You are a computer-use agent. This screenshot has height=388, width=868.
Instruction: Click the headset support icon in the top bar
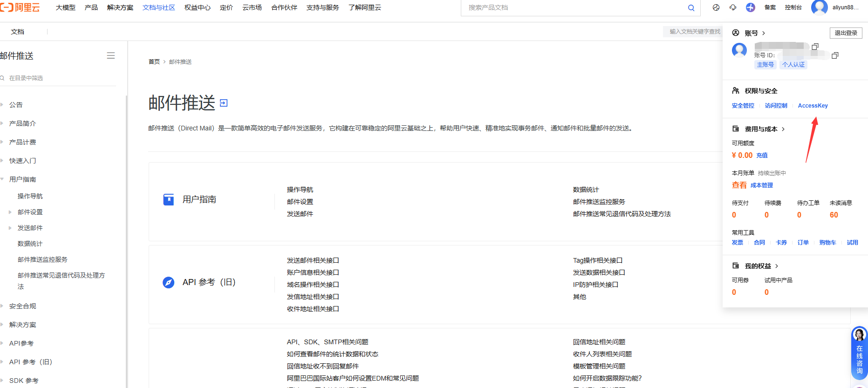point(733,7)
